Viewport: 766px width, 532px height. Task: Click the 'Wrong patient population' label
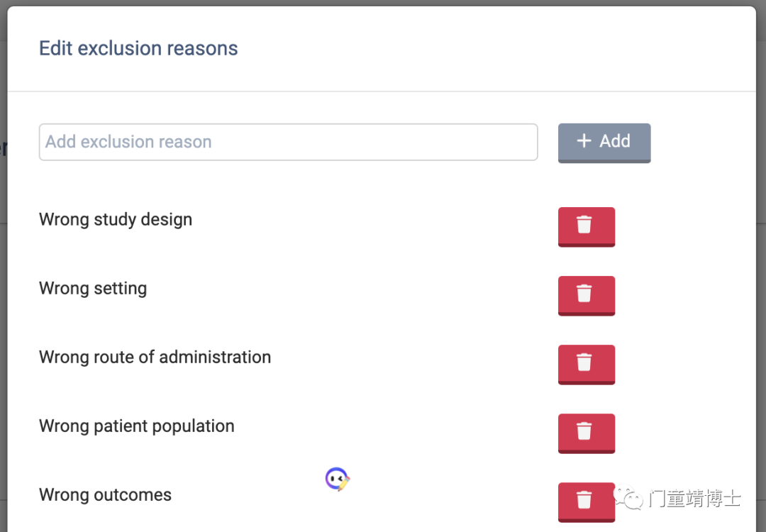(x=136, y=426)
